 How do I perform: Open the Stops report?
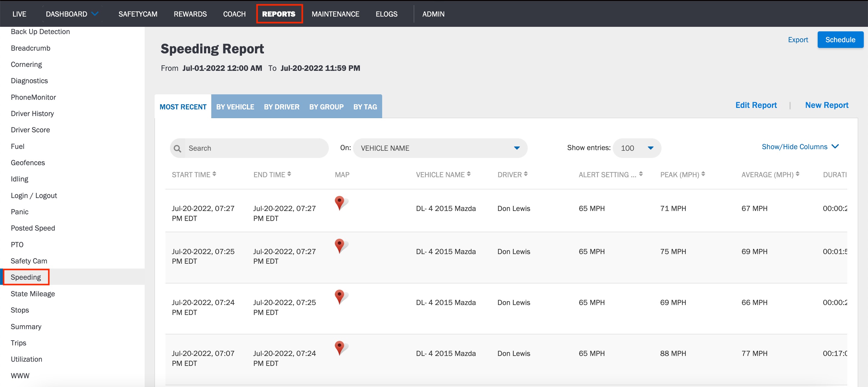coord(20,310)
